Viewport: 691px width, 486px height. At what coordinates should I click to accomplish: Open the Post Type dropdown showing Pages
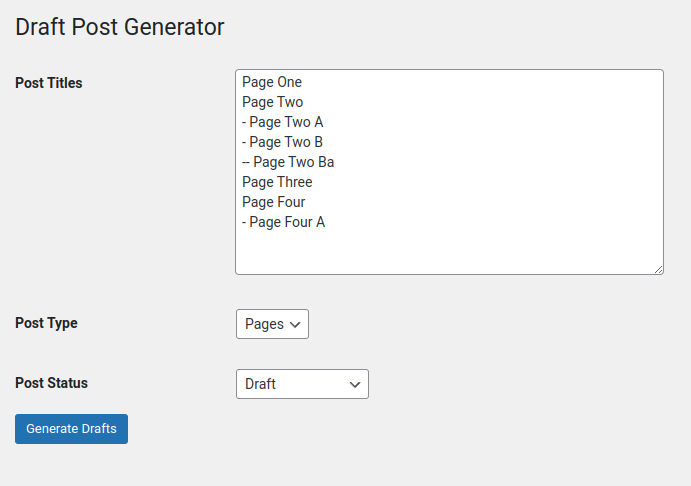pyautogui.click(x=272, y=324)
